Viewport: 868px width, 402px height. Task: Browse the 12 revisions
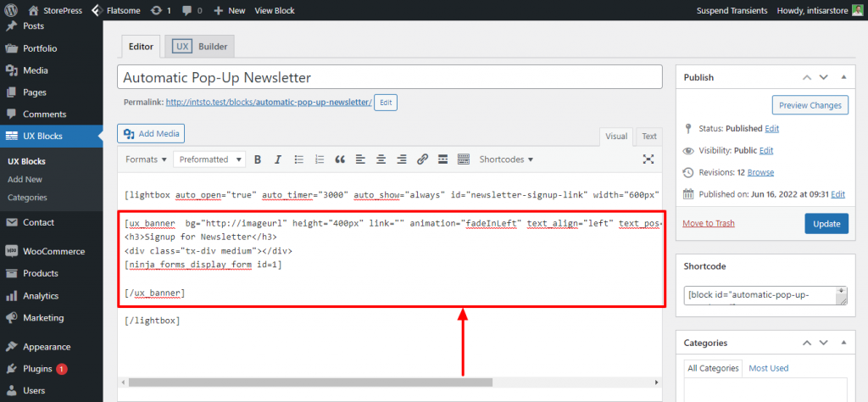coord(760,173)
